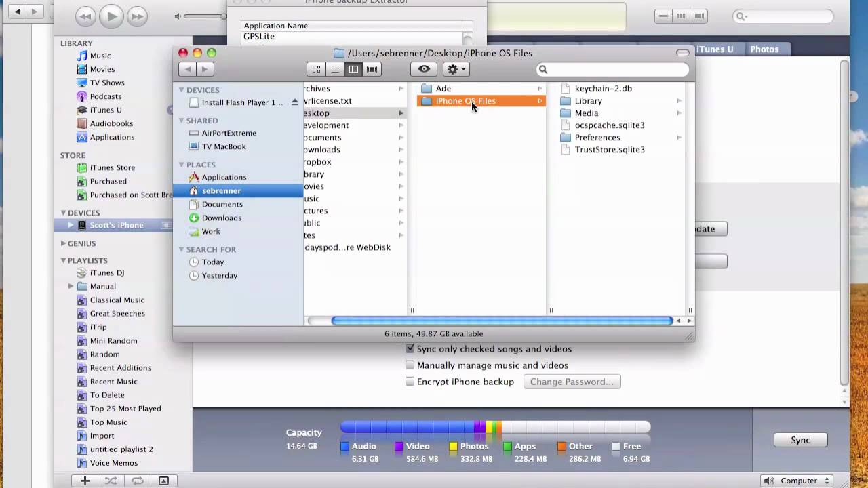The width and height of the screenshot is (868, 488).
Task: Open the Library folder in third column
Action: (588, 101)
